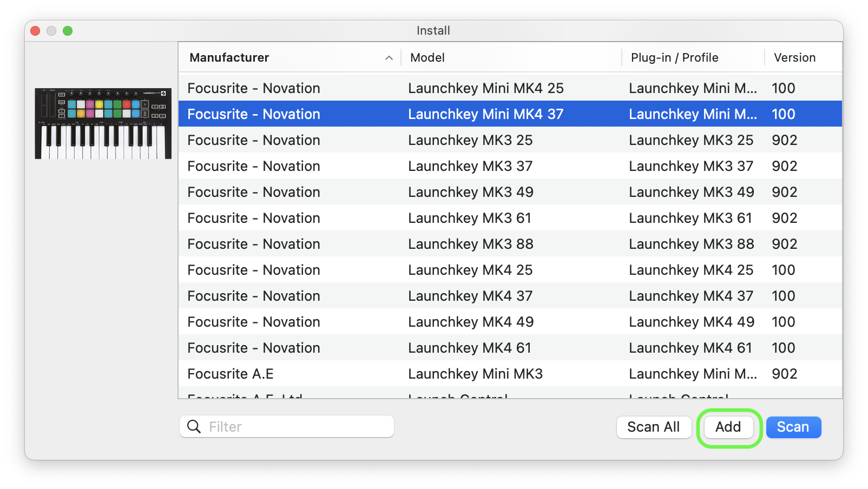The image size is (868, 489).
Task: Click the Scan All button
Action: pos(654,427)
